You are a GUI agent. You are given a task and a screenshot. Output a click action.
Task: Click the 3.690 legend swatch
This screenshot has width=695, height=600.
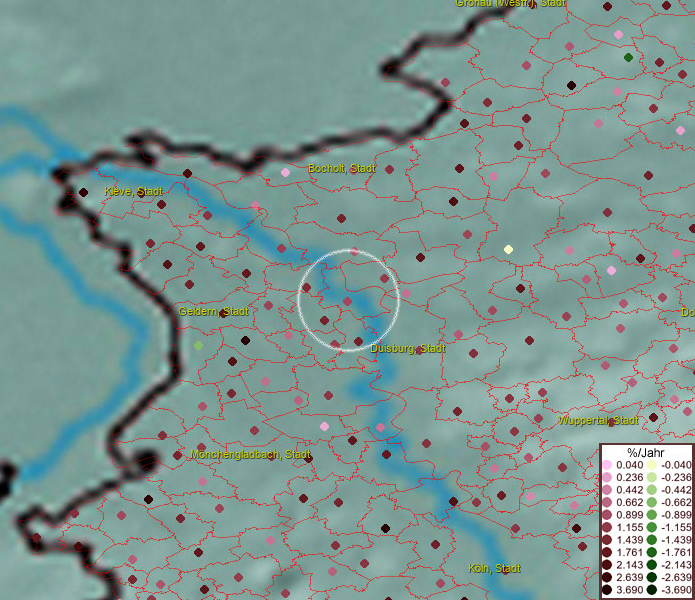point(607,590)
